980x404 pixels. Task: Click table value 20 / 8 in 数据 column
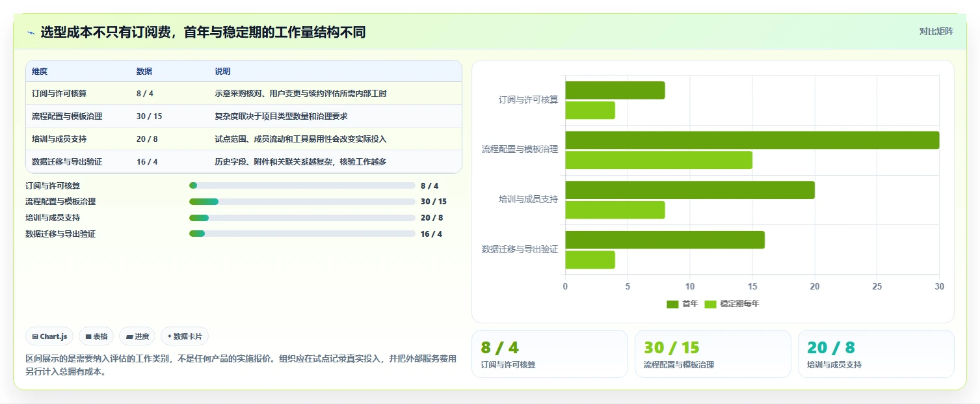tap(147, 139)
